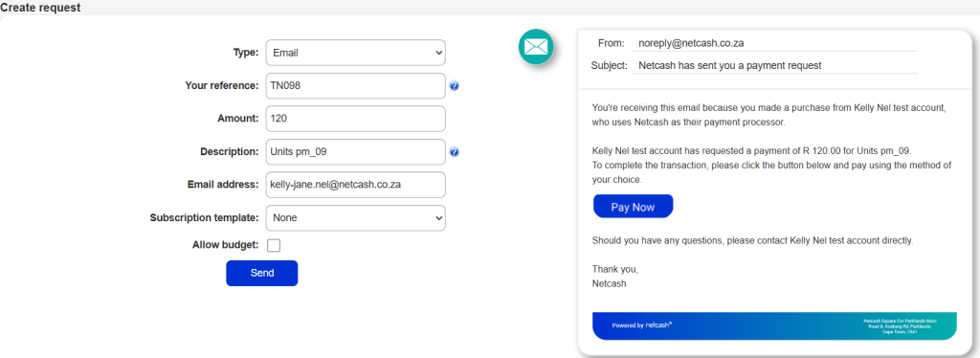Select the Description field with Units pm_09

(356, 152)
